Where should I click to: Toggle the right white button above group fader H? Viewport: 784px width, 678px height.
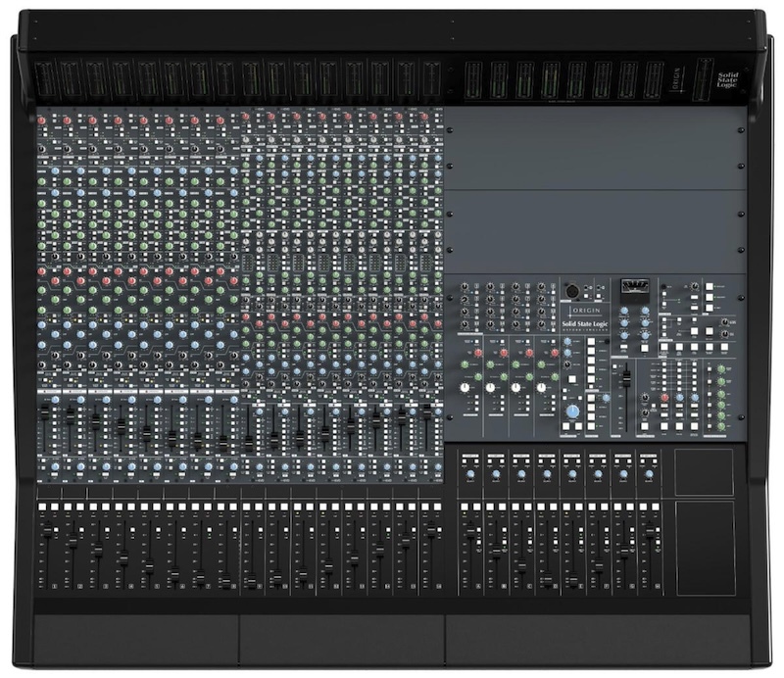click(x=654, y=507)
